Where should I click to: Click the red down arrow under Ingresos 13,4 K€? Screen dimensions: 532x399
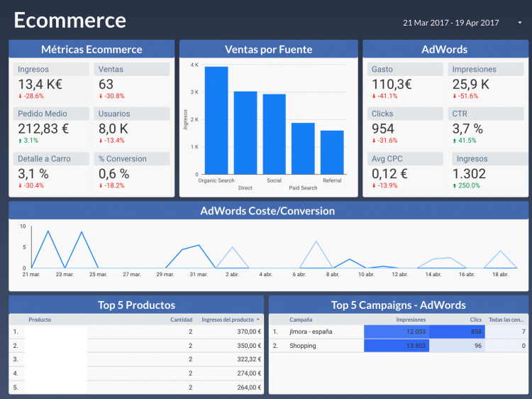pyautogui.click(x=20, y=96)
